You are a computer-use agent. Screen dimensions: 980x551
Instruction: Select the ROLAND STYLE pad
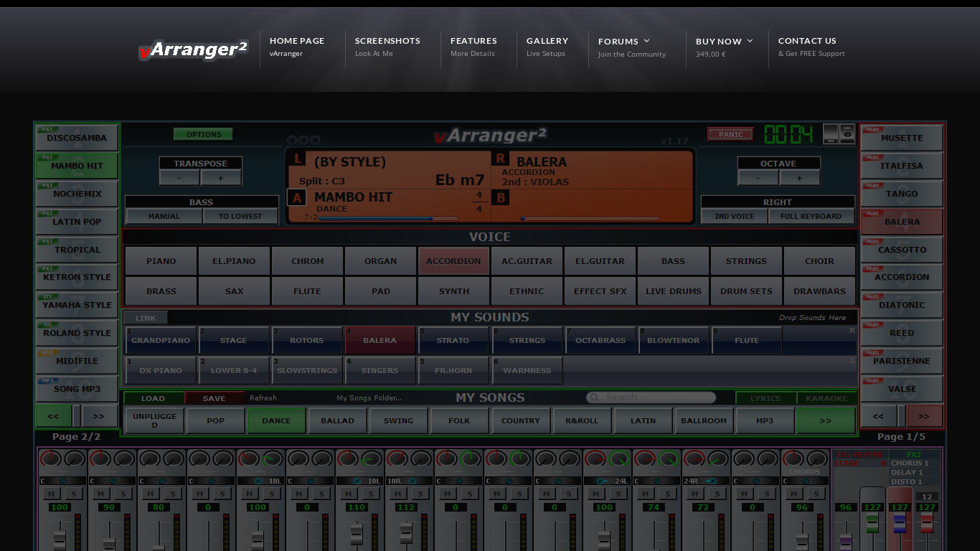click(x=77, y=333)
